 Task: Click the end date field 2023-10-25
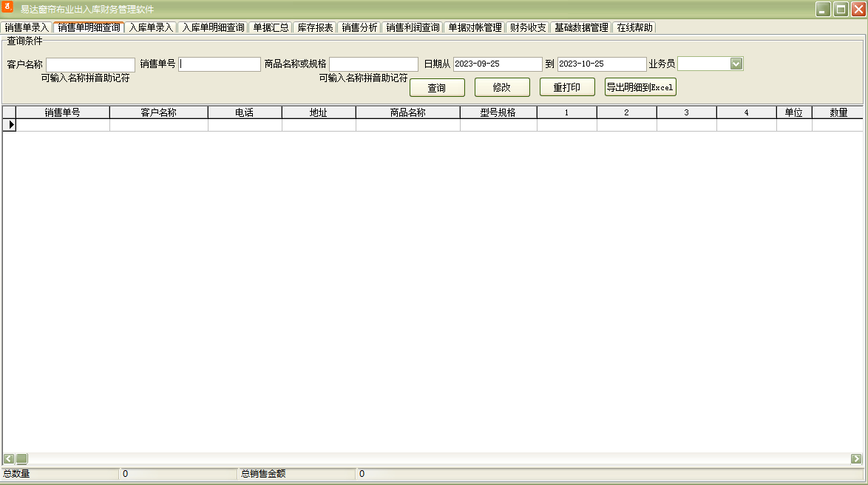click(602, 64)
